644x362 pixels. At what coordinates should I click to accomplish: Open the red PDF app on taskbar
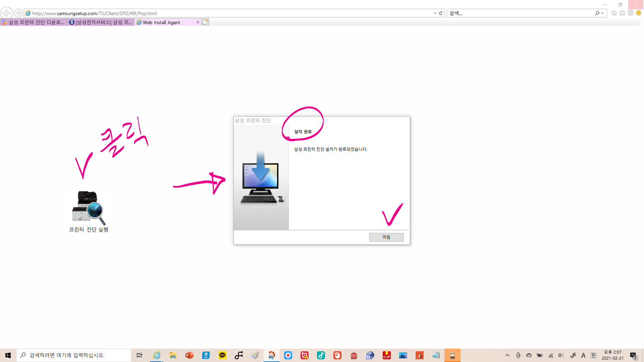354,355
